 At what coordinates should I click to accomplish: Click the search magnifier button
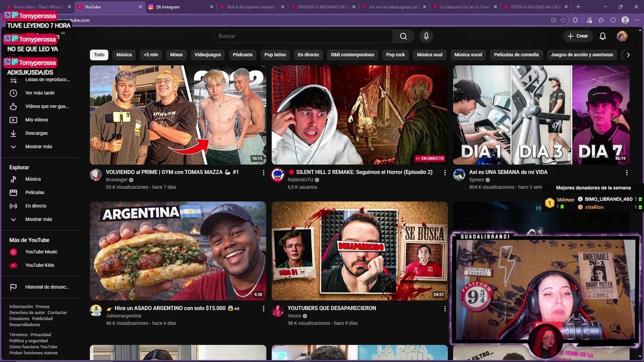[404, 36]
